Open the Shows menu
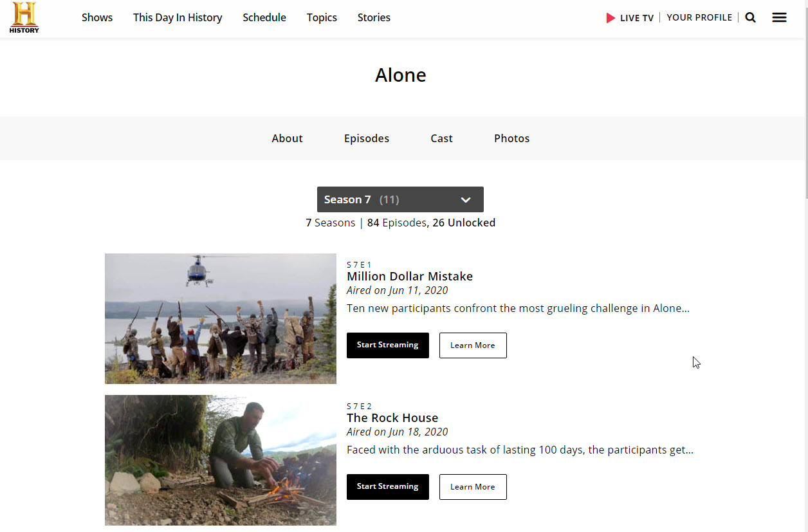The width and height of the screenshot is (808, 532). pyautogui.click(x=97, y=17)
